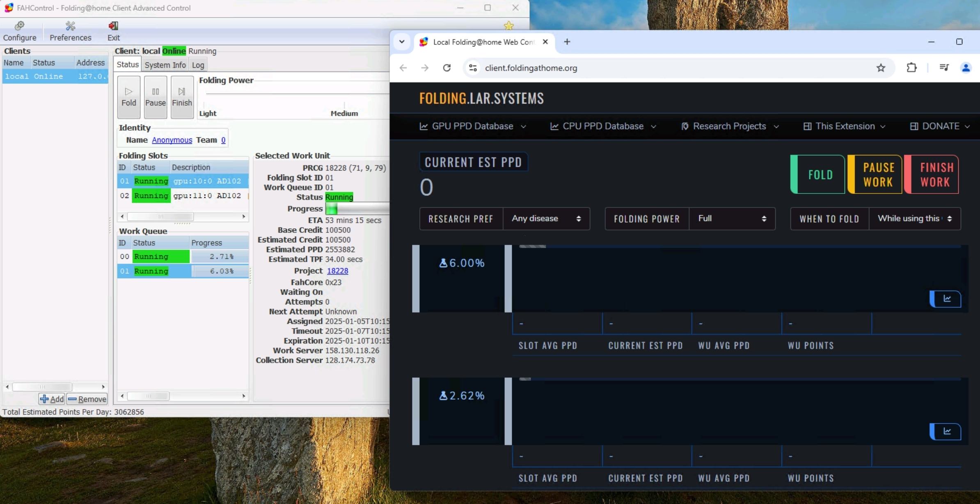Open the When To Fold dropdown
The width and height of the screenshot is (980, 504).
click(914, 219)
